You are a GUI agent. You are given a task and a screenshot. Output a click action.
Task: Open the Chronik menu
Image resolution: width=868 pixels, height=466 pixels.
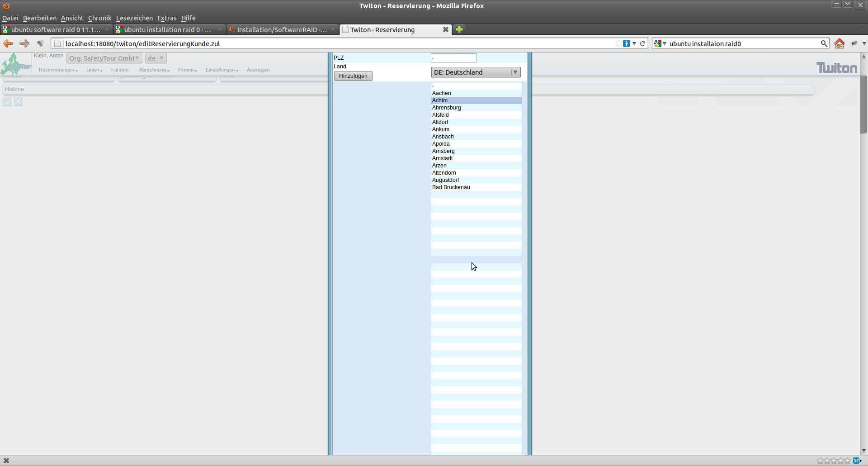click(99, 18)
